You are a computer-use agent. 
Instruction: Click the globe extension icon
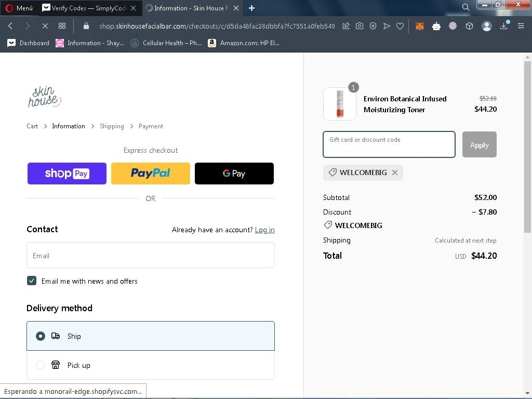453,26
